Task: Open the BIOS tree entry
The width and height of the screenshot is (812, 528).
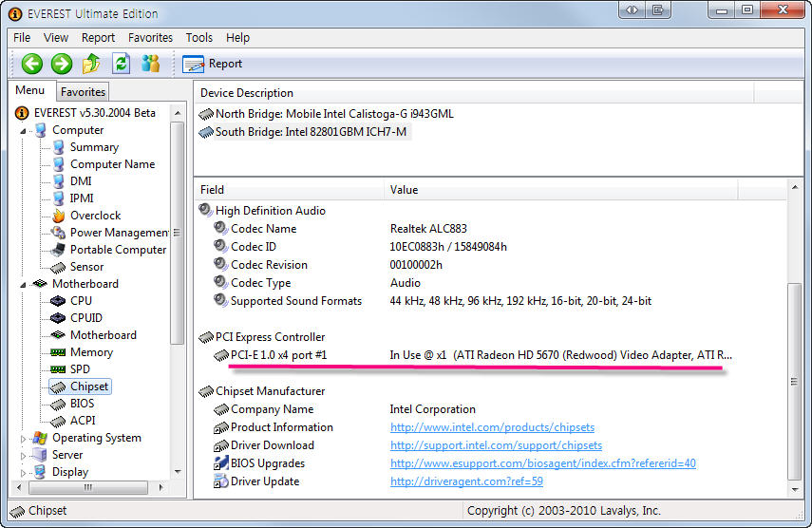Action: click(x=83, y=404)
